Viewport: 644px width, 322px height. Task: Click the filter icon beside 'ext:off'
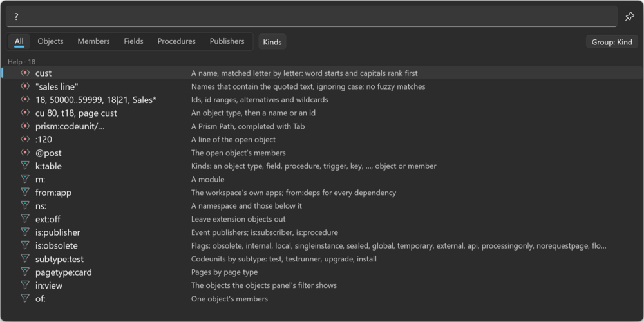[x=25, y=219]
